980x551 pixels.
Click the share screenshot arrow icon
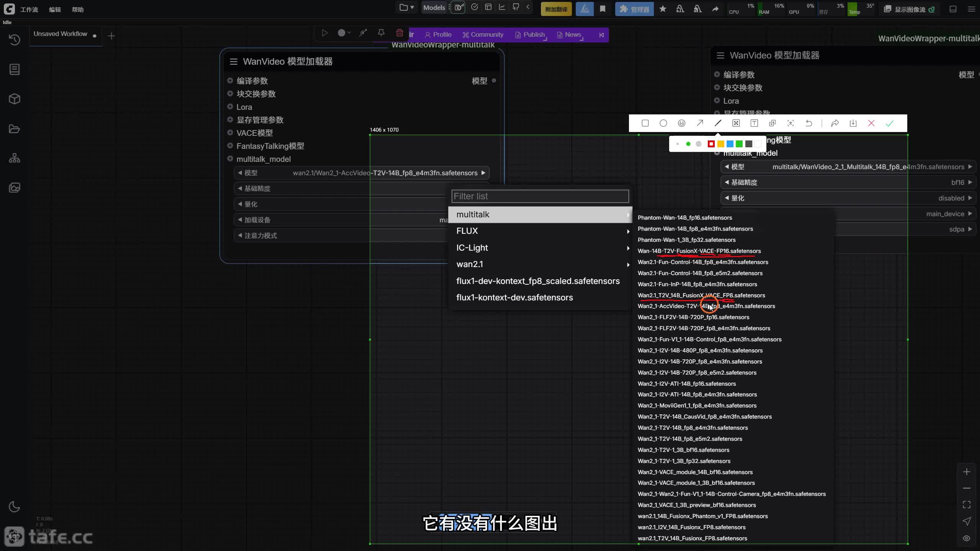point(835,123)
